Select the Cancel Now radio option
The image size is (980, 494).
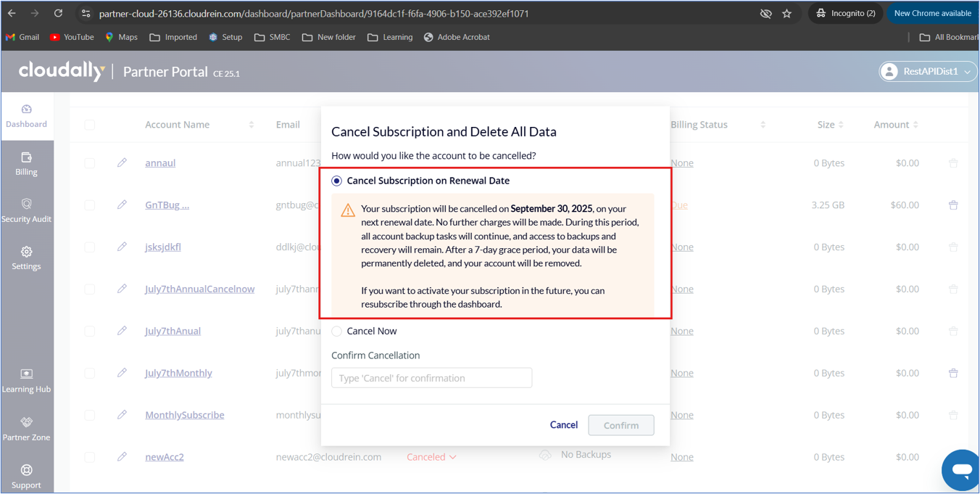point(336,331)
